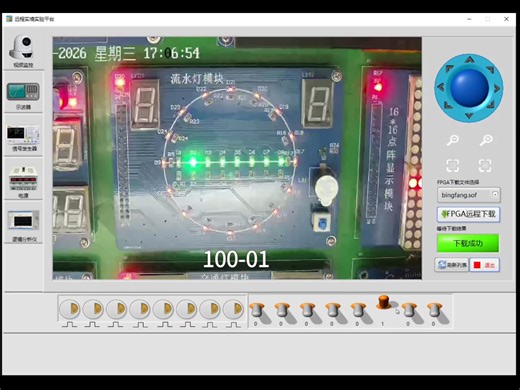
Task: Turn off the sixth switch showing 1
Action: click(x=384, y=303)
